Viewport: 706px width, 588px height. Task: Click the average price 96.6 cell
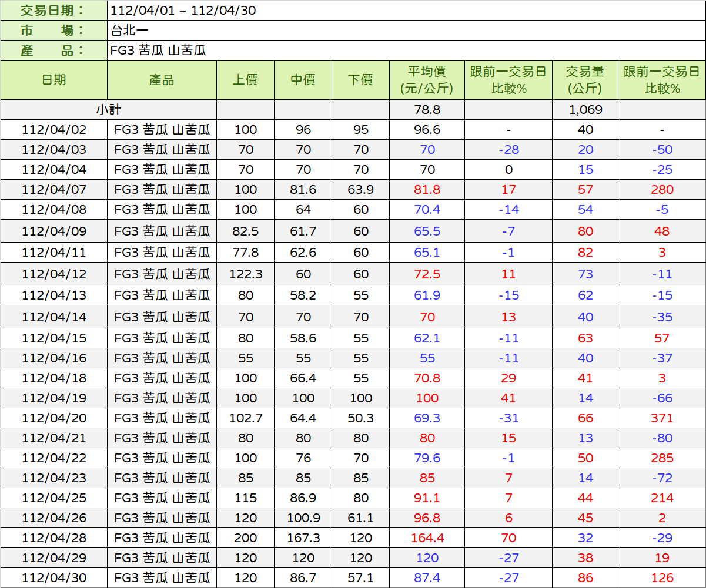pyautogui.click(x=427, y=130)
